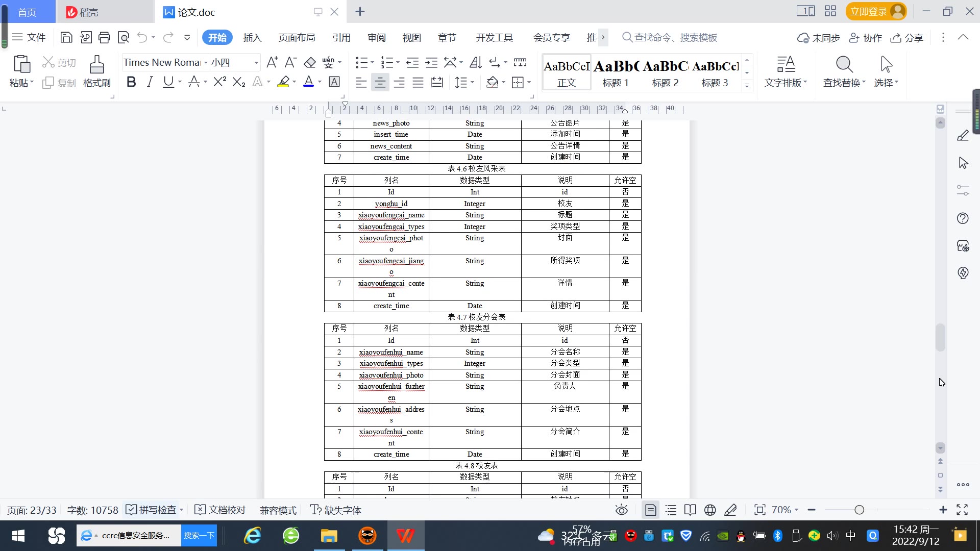The width and height of the screenshot is (980, 551).
Task: Click the character border A icon
Action: click(334, 82)
